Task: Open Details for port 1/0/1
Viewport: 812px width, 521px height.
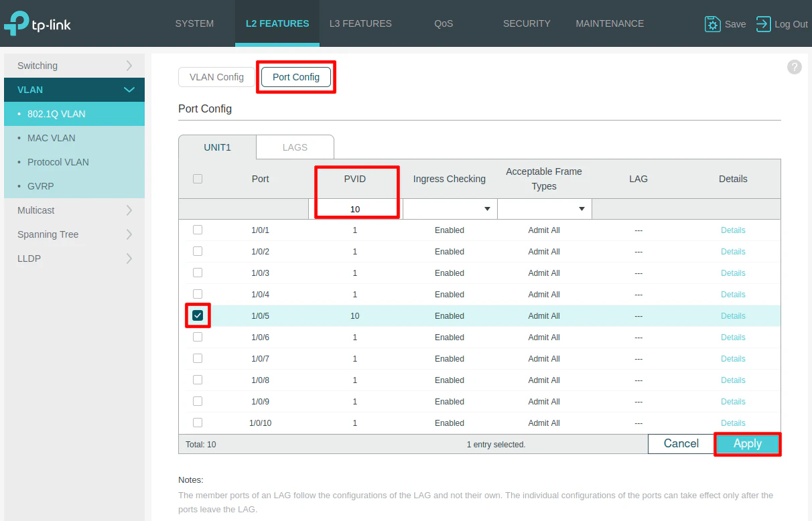Action: 733,230
